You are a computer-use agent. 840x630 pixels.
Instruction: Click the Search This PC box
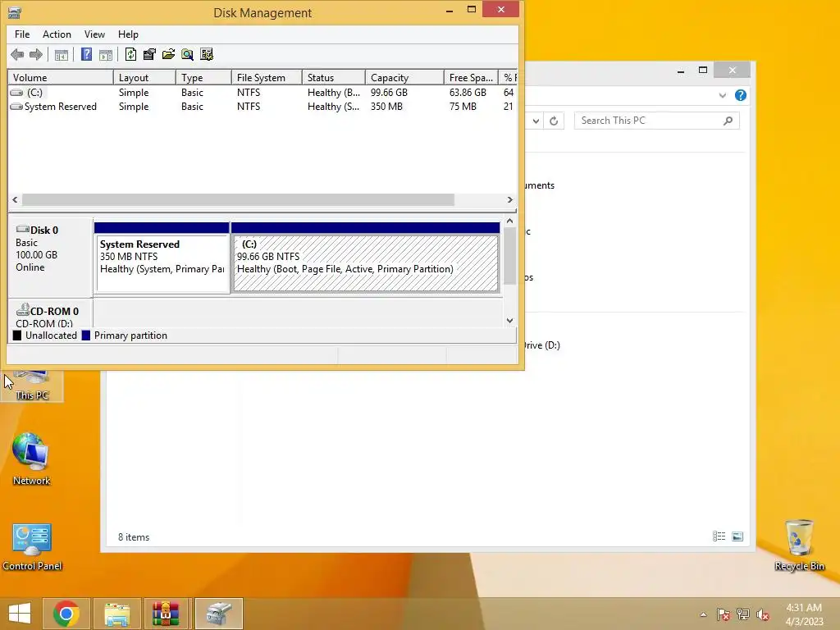(x=657, y=121)
